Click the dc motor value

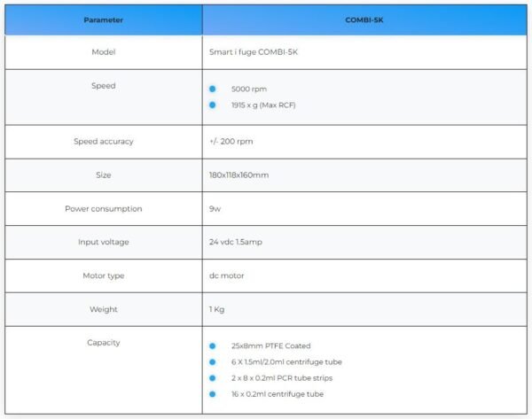pyautogui.click(x=226, y=275)
